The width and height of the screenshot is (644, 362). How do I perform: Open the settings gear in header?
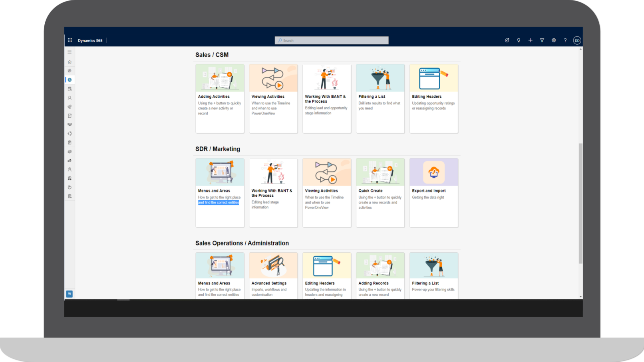(554, 40)
